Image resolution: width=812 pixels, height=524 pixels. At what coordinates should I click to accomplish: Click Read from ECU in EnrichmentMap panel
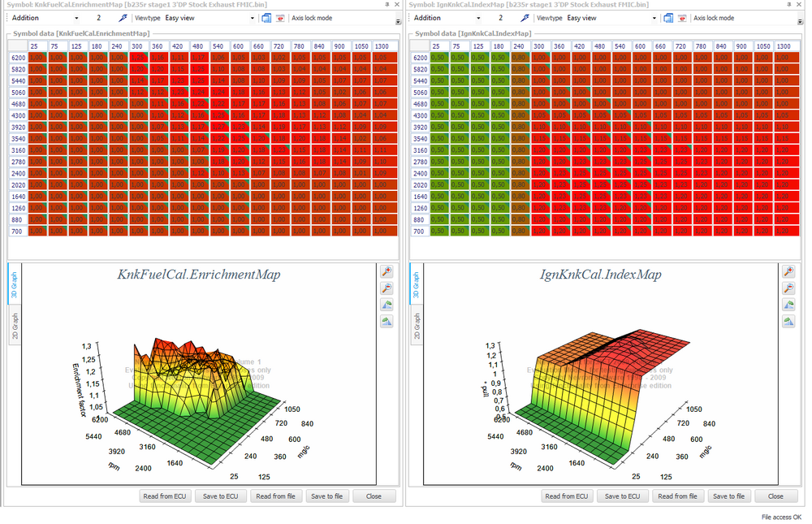pos(165,496)
